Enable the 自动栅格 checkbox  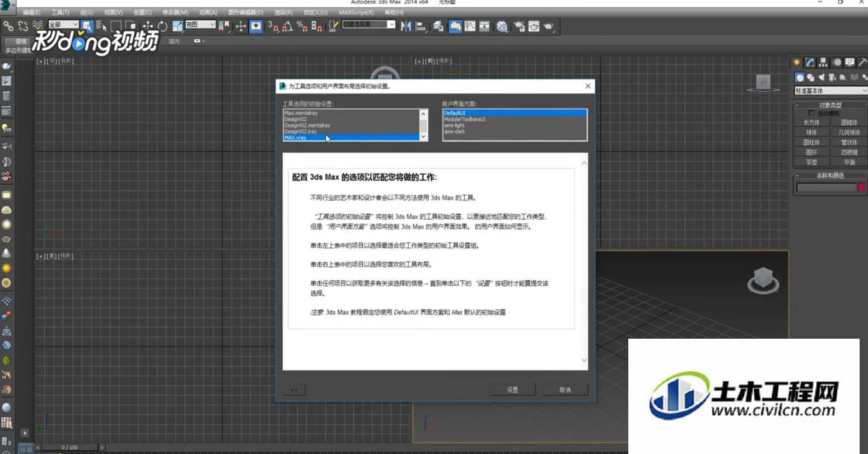tap(811, 113)
